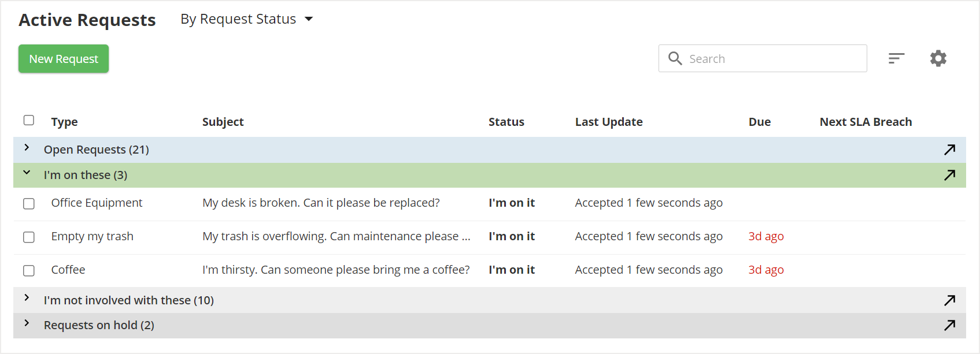Open 'My desk is broken' subject
This screenshot has width=980, height=354.
click(321, 203)
